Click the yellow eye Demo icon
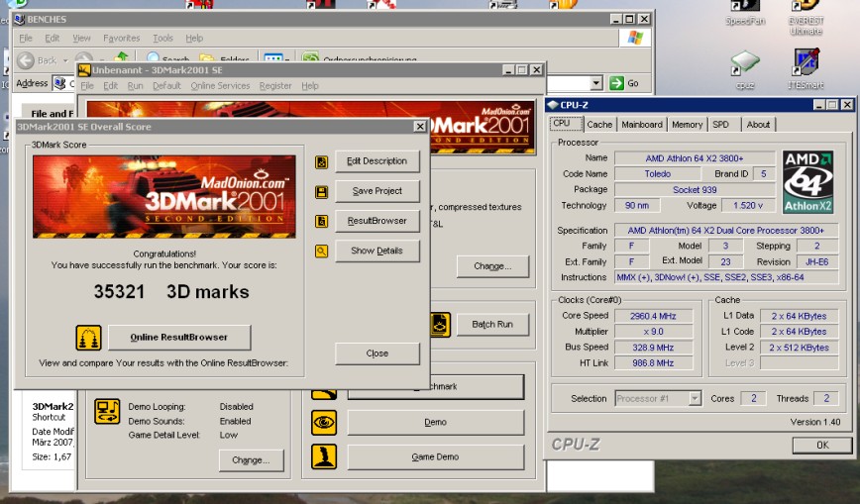Image resolution: width=860 pixels, height=504 pixels. (x=324, y=422)
